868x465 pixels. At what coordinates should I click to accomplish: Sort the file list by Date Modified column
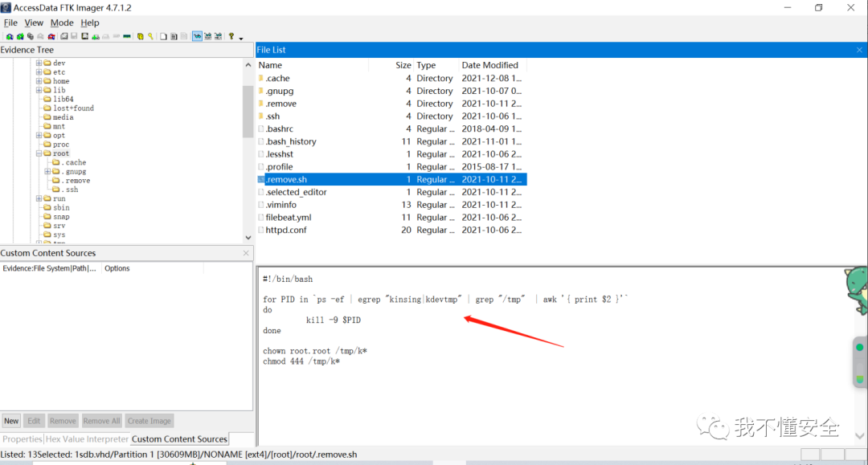pos(489,65)
